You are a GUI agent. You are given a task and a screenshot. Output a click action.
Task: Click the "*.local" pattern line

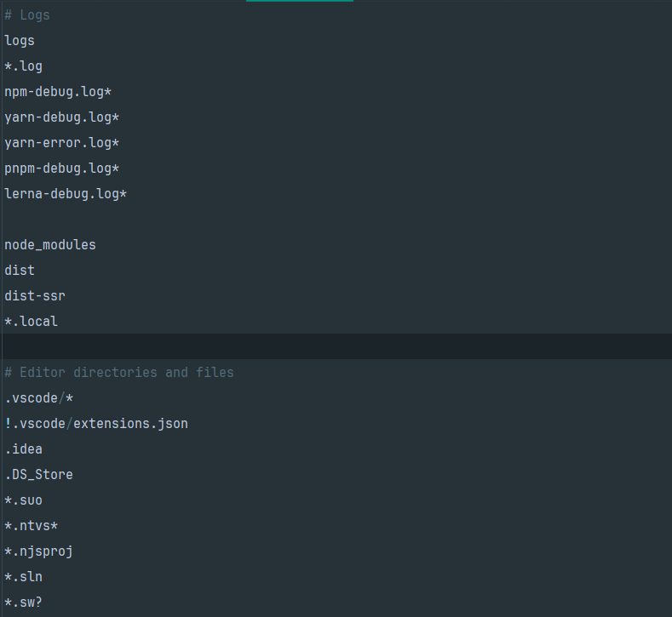click(x=31, y=322)
